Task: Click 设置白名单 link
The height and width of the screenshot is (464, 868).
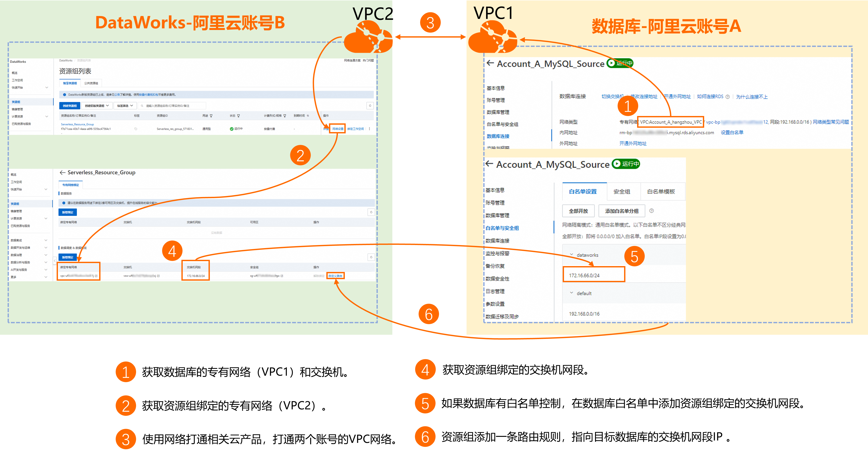Action: pyautogui.click(x=732, y=133)
